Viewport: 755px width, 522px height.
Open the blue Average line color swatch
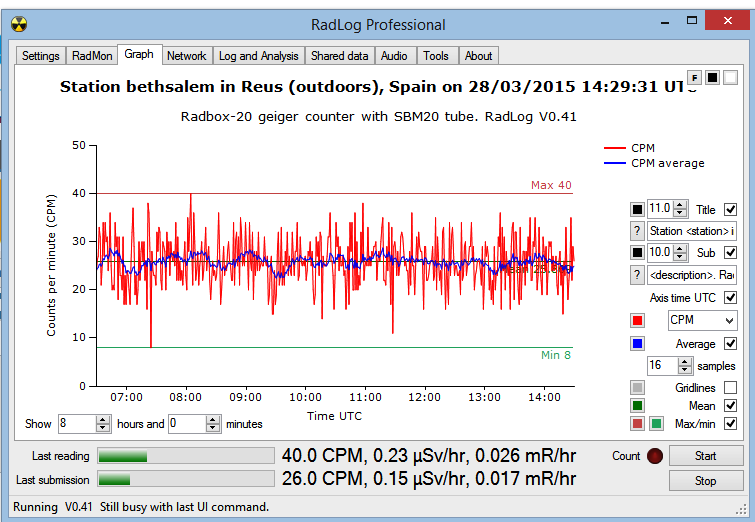click(637, 343)
